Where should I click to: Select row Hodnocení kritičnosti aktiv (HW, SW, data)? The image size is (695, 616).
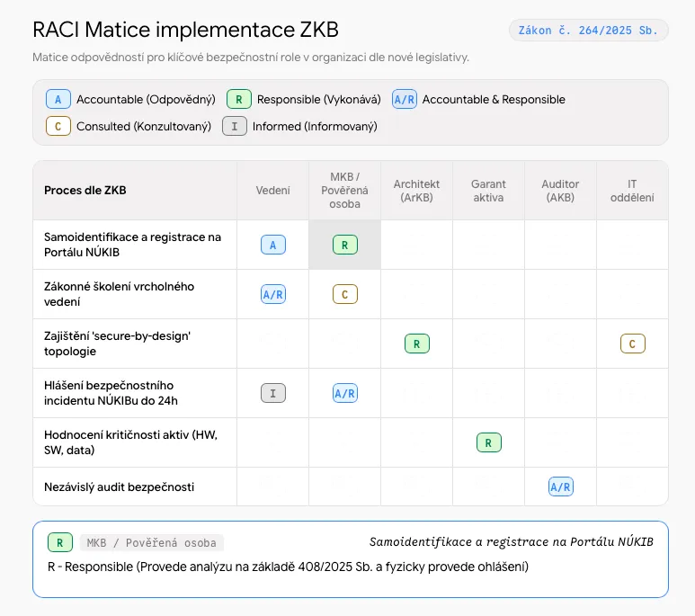tap(351, 442)
